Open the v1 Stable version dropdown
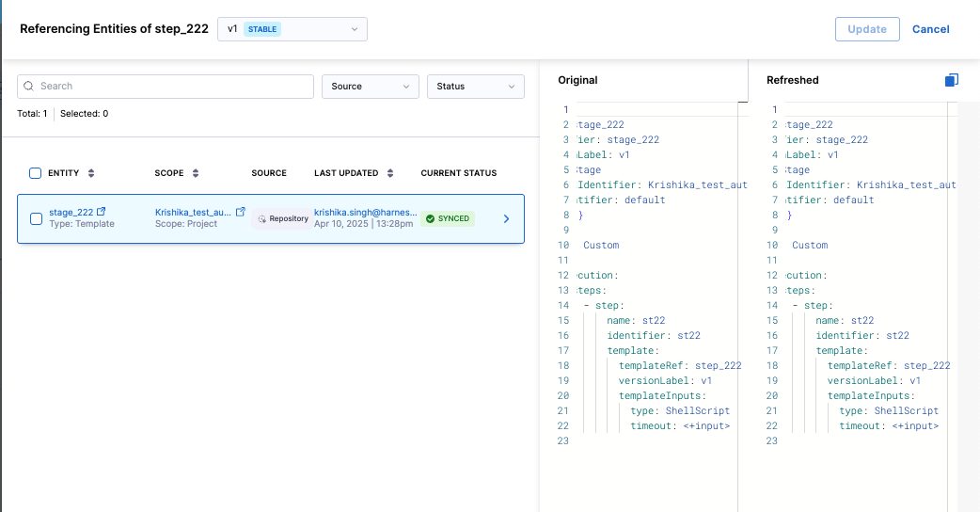Screen dimensions: 980x512 coord(292,29)
